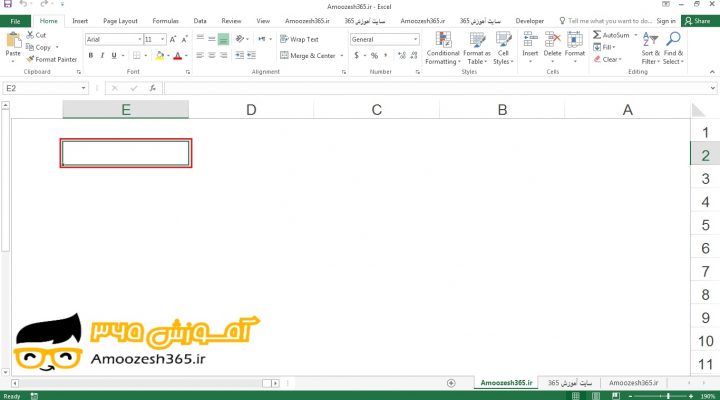The height and width of the screenshot is (400, 720).
Task: Click the Share button
Action: tap(697, 21)
